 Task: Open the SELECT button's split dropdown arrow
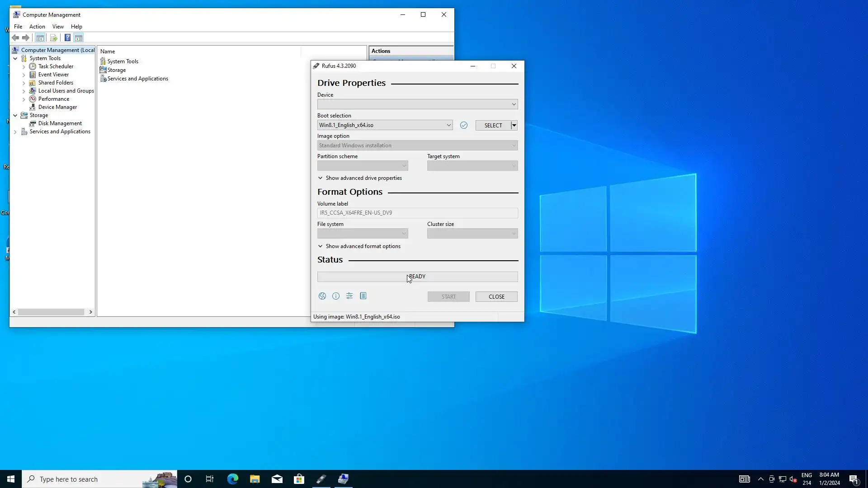pyautogui.click(x=514, y=125)
